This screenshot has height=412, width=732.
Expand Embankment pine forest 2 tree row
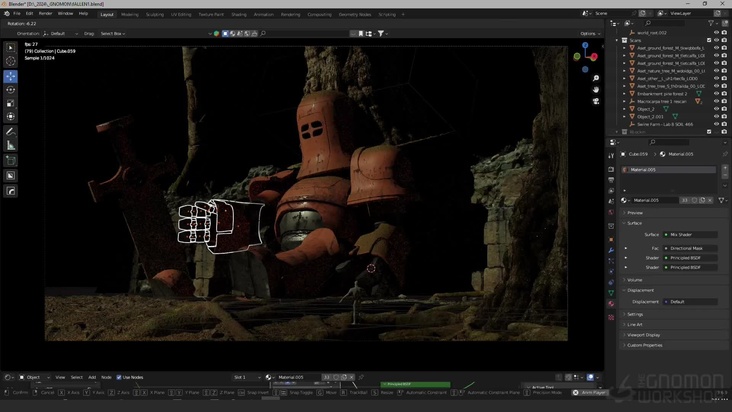[624, 94]
